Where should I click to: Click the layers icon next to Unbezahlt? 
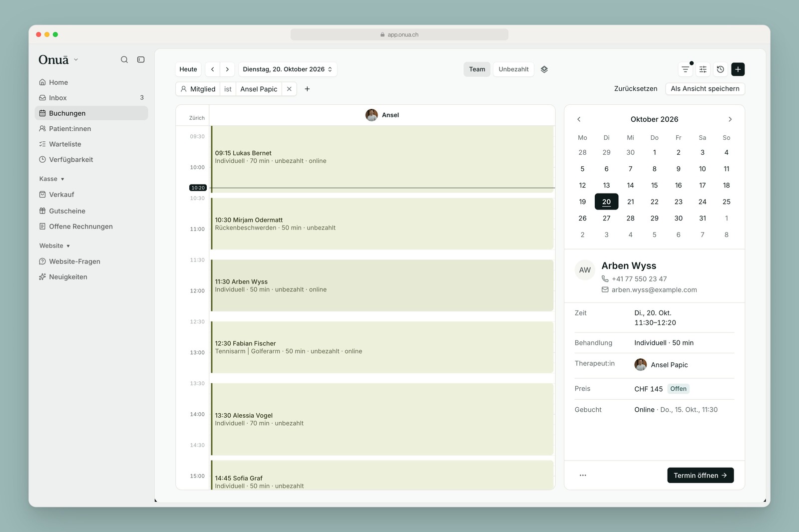(x=544, y=69)
